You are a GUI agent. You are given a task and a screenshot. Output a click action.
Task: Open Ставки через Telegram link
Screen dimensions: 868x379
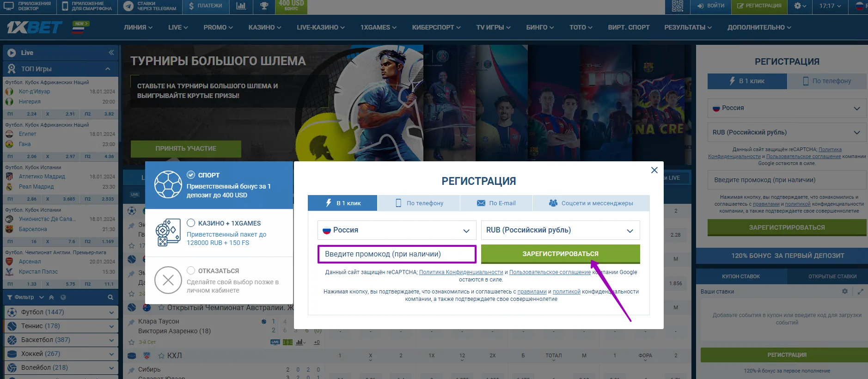(150, 6)
